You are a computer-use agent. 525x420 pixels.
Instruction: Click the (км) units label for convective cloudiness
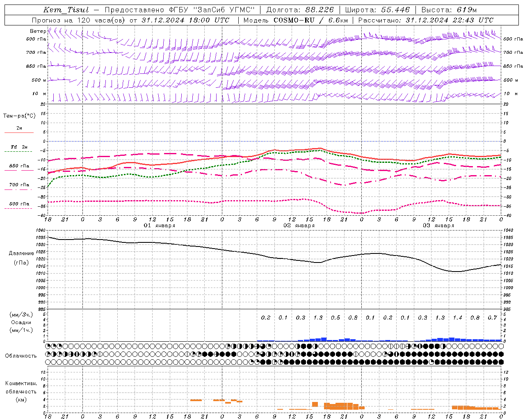pyautogui.click(x=21, y=399)
